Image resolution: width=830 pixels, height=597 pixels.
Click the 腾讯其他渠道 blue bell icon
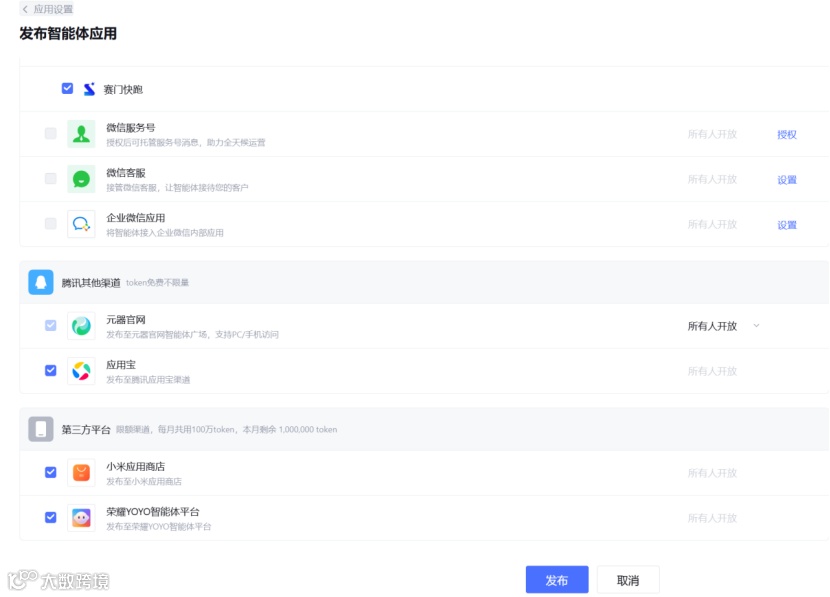pos(41,282)
